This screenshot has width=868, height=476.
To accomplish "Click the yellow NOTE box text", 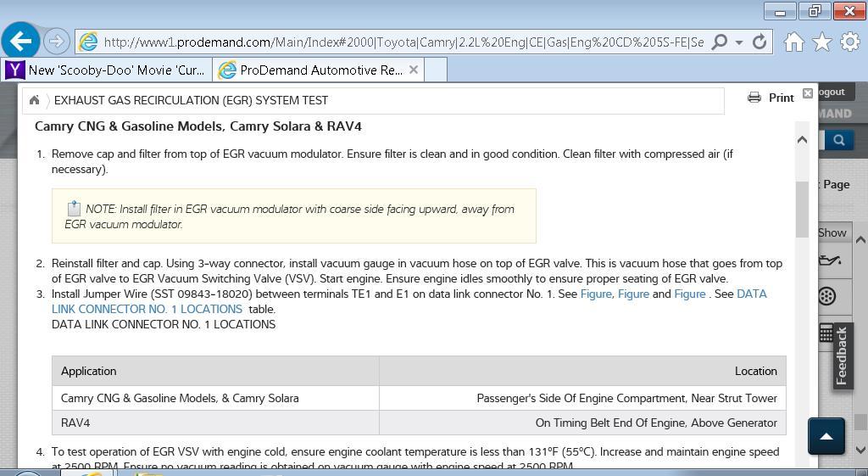I will tap(290, 216).
